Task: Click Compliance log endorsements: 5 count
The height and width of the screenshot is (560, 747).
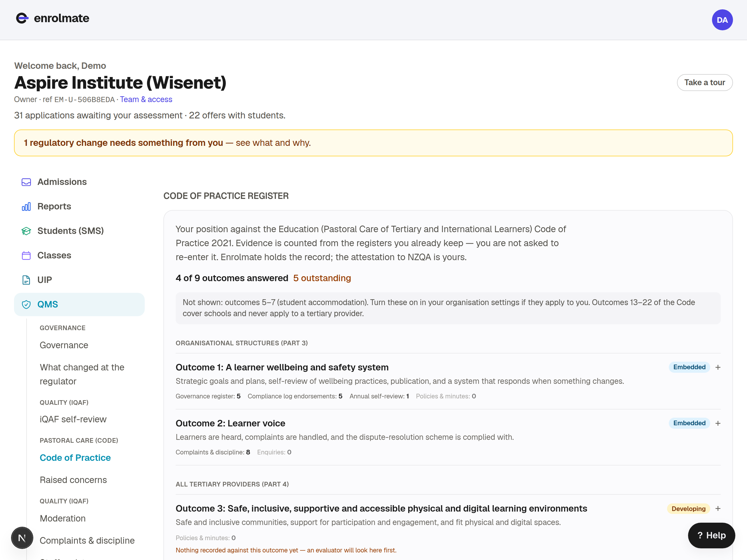Action: click(295, 396)
